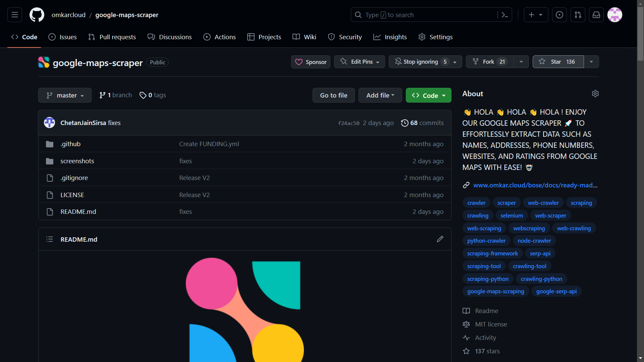Switch to the Actions tab

tap(220, 37)
